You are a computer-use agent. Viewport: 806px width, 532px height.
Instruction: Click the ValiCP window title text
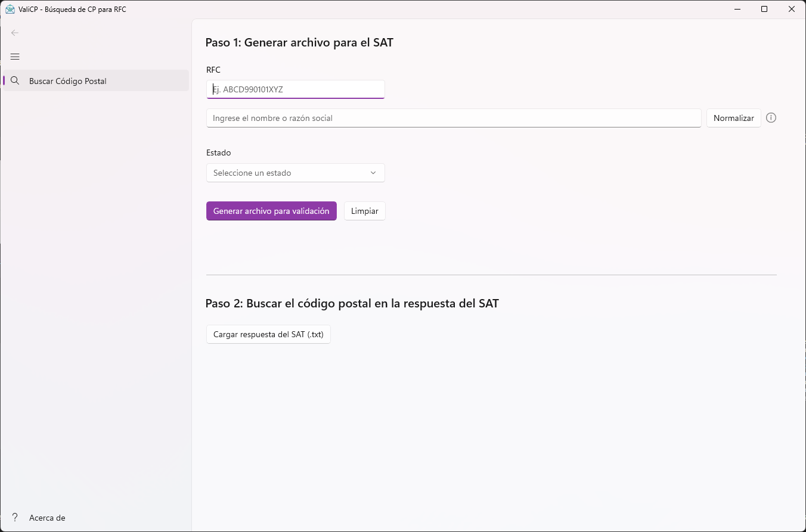pos(72,10)
